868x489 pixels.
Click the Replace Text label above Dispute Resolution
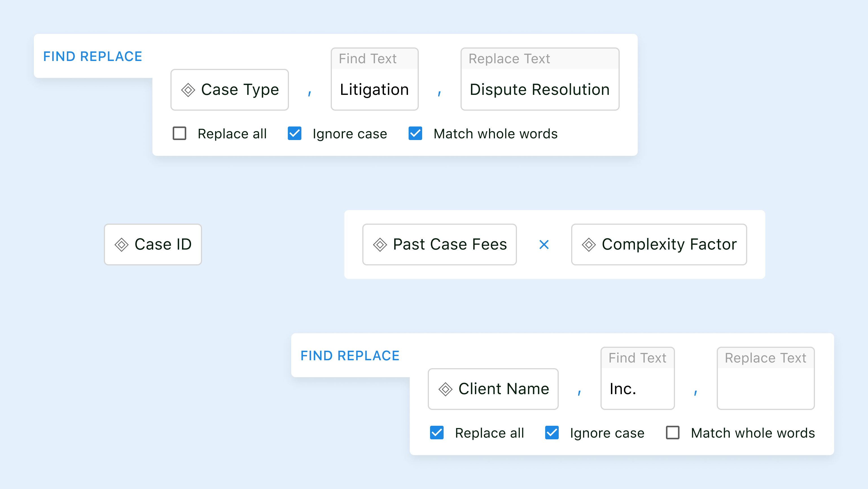tap(509, 59)
